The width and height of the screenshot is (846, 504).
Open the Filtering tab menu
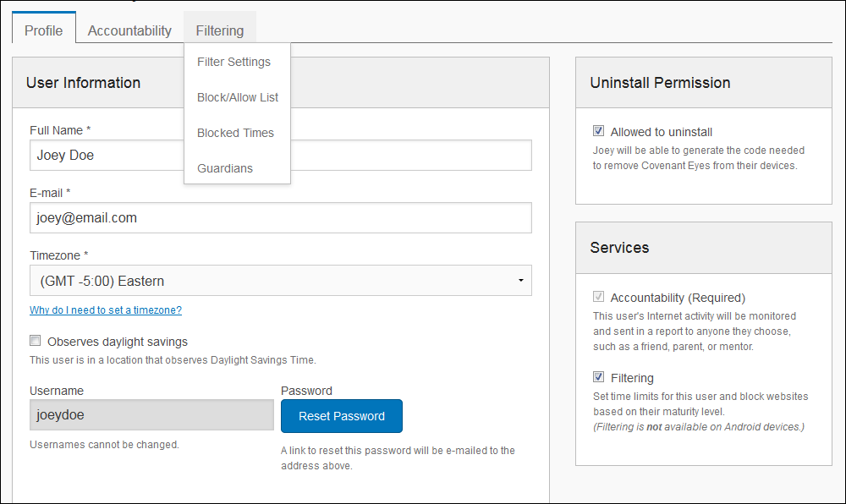(x=220, y=30)
